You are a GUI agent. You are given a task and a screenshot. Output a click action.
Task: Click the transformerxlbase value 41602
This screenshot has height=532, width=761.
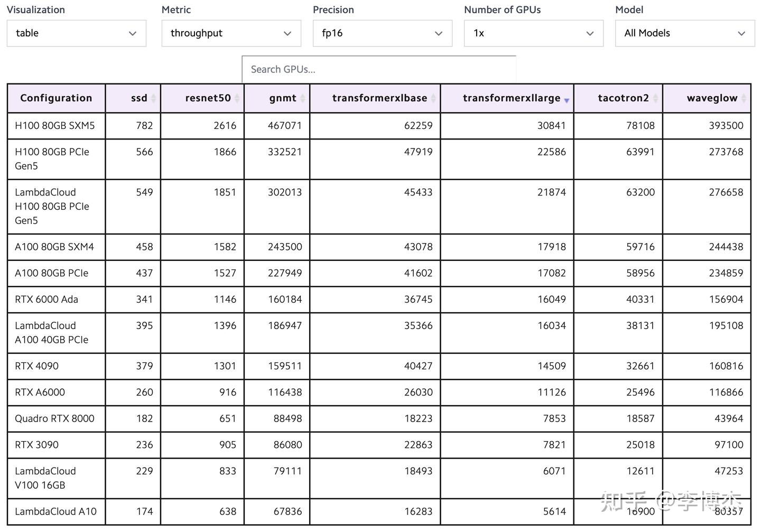pyautogui.click(x=418, y=273)
